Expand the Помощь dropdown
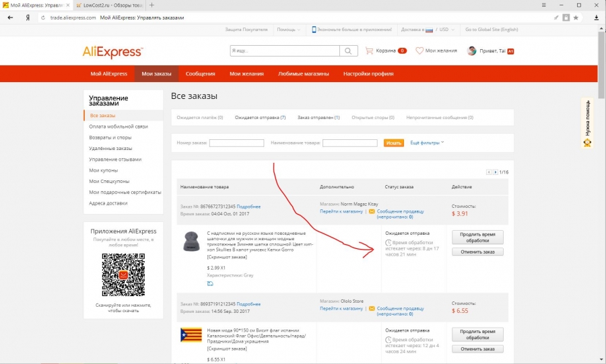The width and height of the screenshot is (606, 364). point(288,30)
